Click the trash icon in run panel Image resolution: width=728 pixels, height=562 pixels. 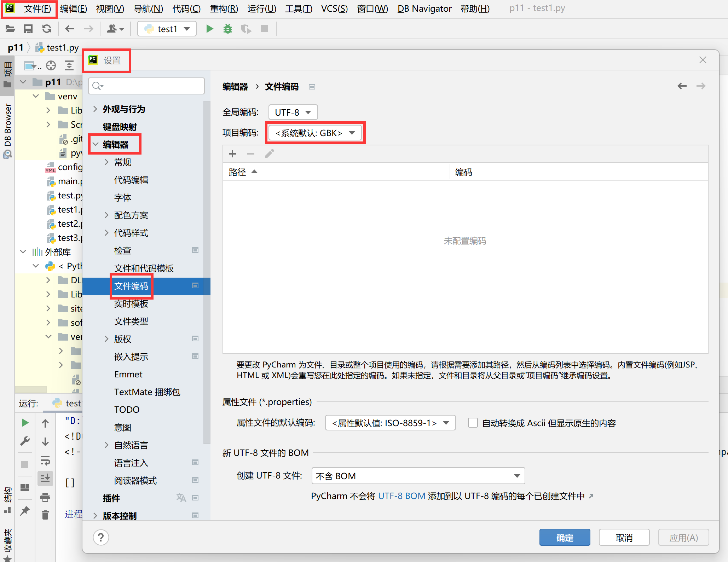(45, 515)
